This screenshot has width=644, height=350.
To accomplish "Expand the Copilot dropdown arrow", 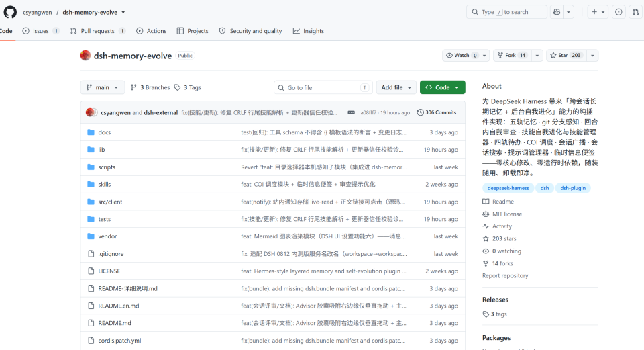I will pyautogui.click(x=568, y=12).
